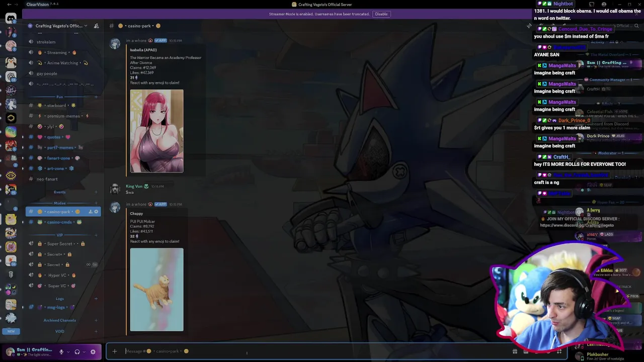Open the eye symbol server icon

point(11,175)
